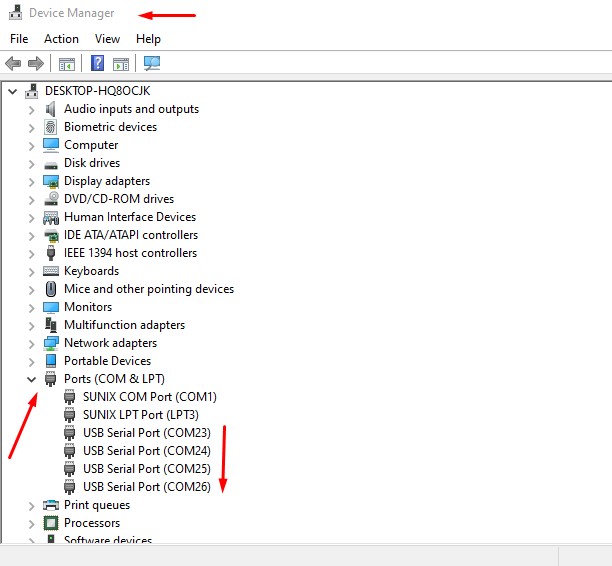Select SUNIX LPT Port (LPT3)

[x=141, y=415]
